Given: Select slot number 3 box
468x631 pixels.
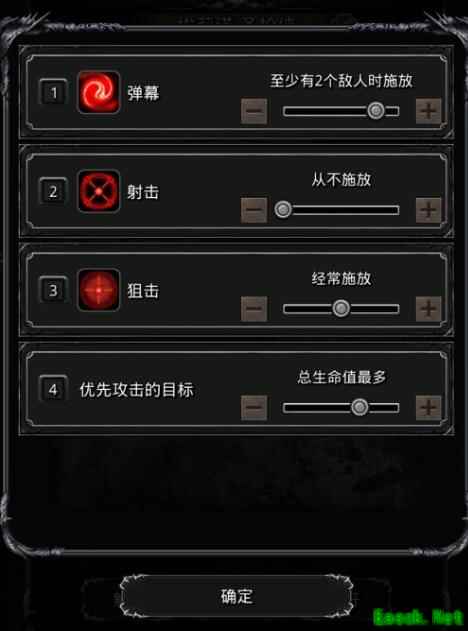Looking at the screenshot, I should coord(53,290).
